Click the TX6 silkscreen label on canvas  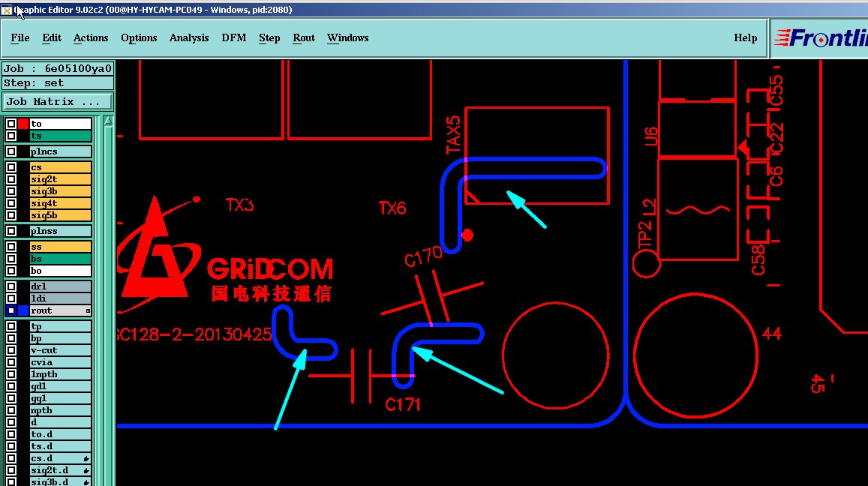392,208
